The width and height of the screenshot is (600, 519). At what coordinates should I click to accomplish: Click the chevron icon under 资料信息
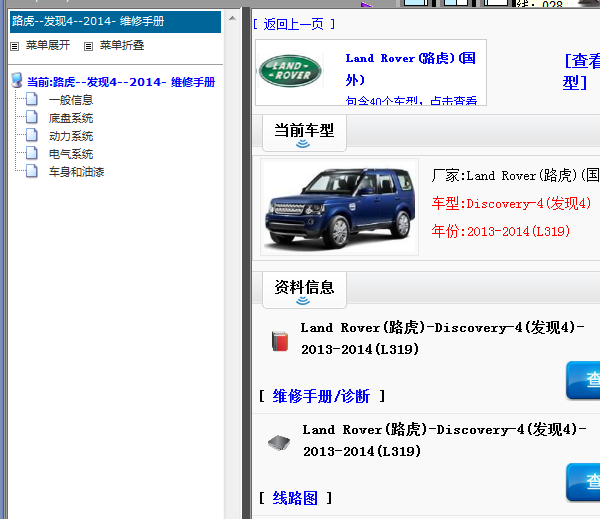pyautogui.click(x=303, y=301)
